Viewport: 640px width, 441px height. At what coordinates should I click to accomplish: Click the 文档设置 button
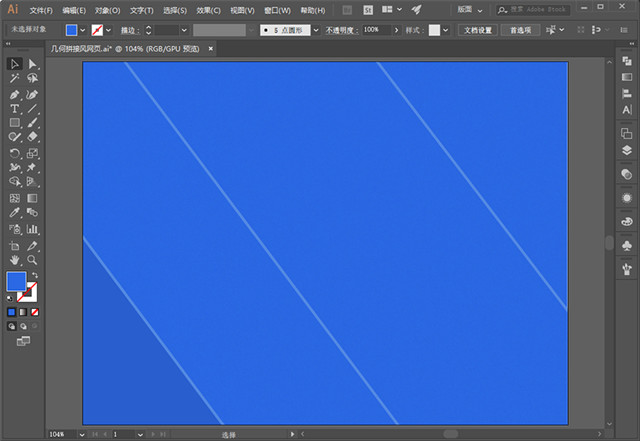click(477, 30)
